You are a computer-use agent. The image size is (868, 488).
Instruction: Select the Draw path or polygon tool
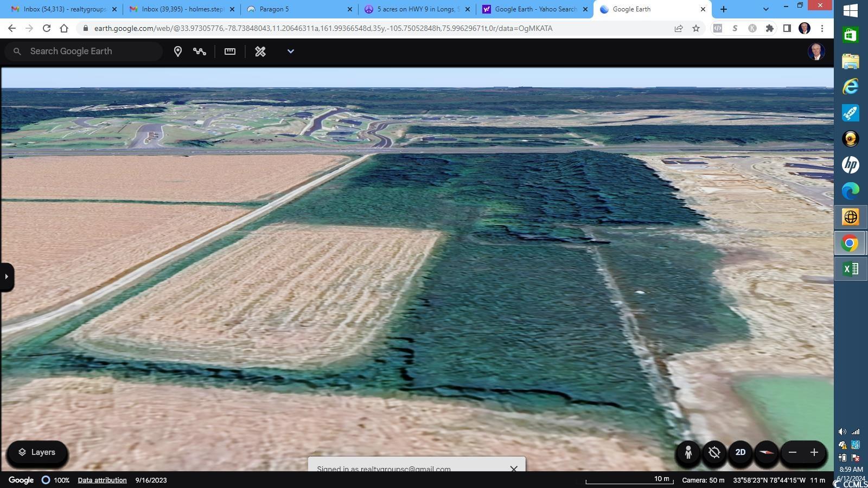point(200,52)
